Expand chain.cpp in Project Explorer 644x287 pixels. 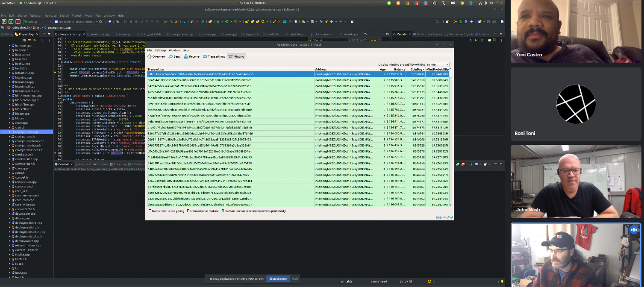coord(9,123)
